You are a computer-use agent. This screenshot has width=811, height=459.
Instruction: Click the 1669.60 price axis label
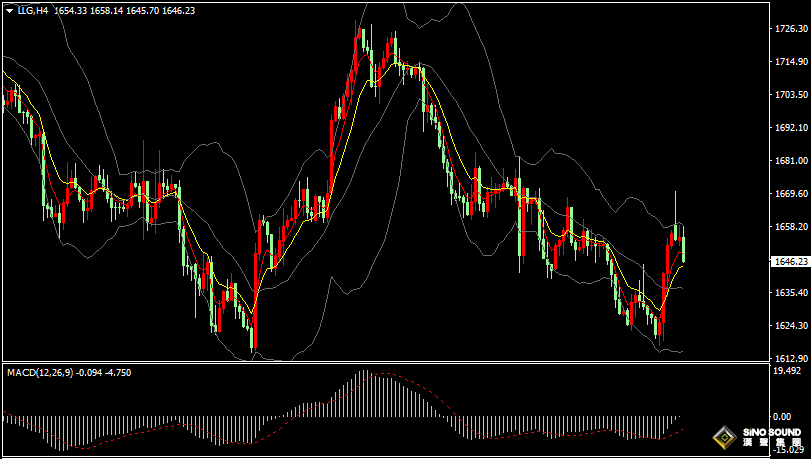(790, 194)
